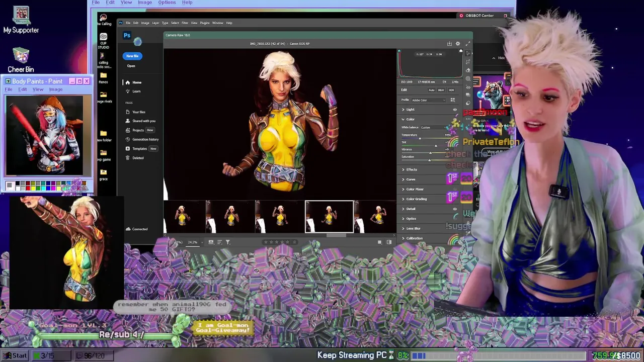Screen dimensions: 644x362
Task: Open the Camera Raw save image icon
Action: point(449,44)
